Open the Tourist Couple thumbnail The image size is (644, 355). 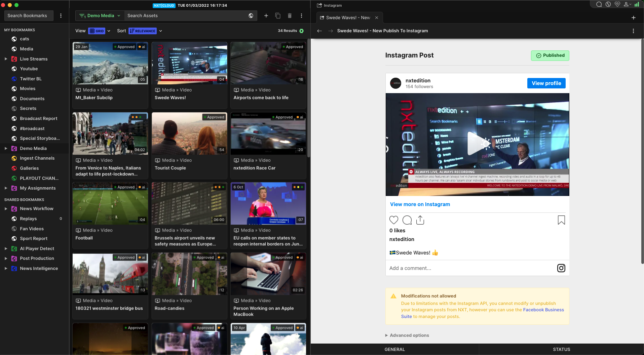pyautogui.click(x=189, y=133)
